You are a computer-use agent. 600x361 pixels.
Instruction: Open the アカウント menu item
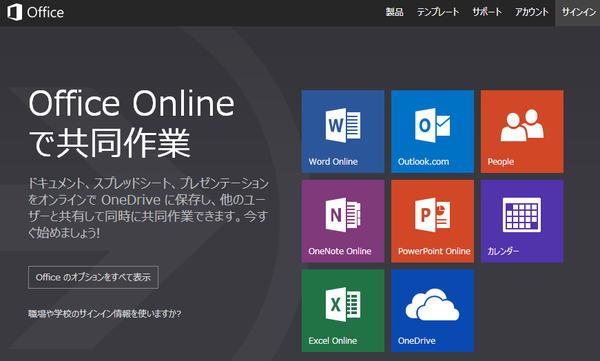click(532, 12)
